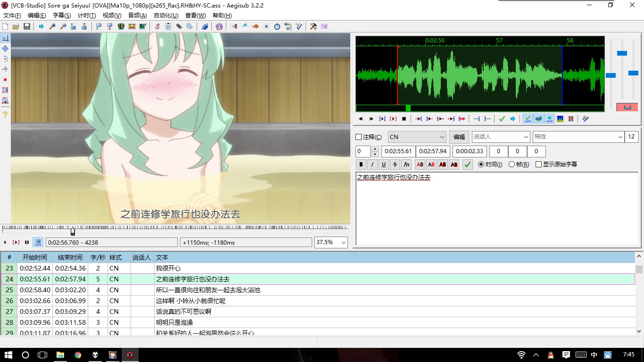Go to previous audio line
This screenshot has width=644, height=362.
point(361,119)
